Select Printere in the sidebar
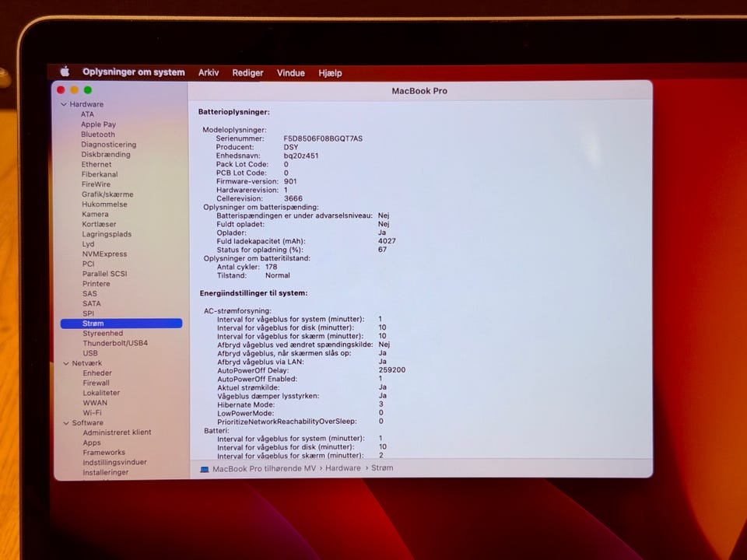The height and width of the screenshot is (560, 747). click(x=96, y=284)
